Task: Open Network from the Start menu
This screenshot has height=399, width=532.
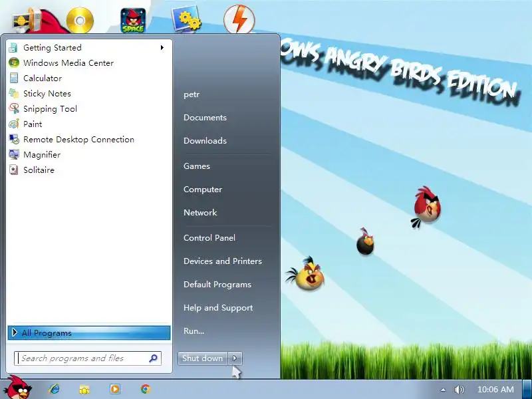Action: [x=200, y=212]
